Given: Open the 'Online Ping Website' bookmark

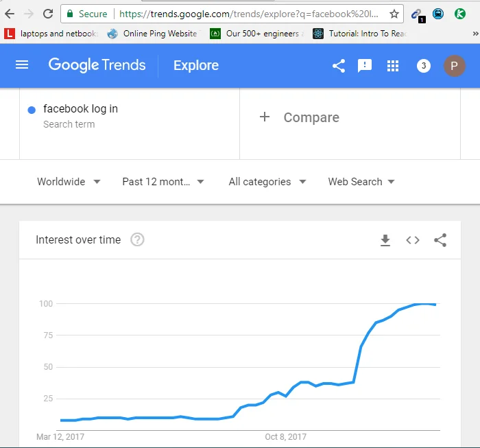Looking at the screenshot, I should tap(154, 34).
